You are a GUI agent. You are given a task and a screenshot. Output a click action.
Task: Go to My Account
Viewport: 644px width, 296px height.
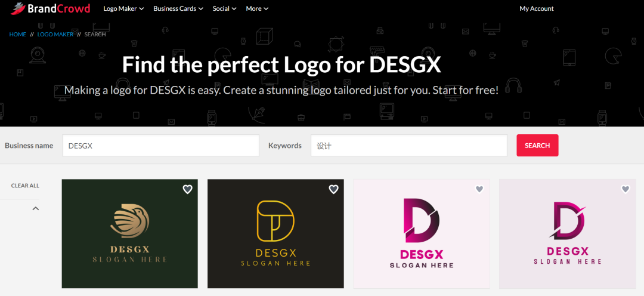click(536, 8)
